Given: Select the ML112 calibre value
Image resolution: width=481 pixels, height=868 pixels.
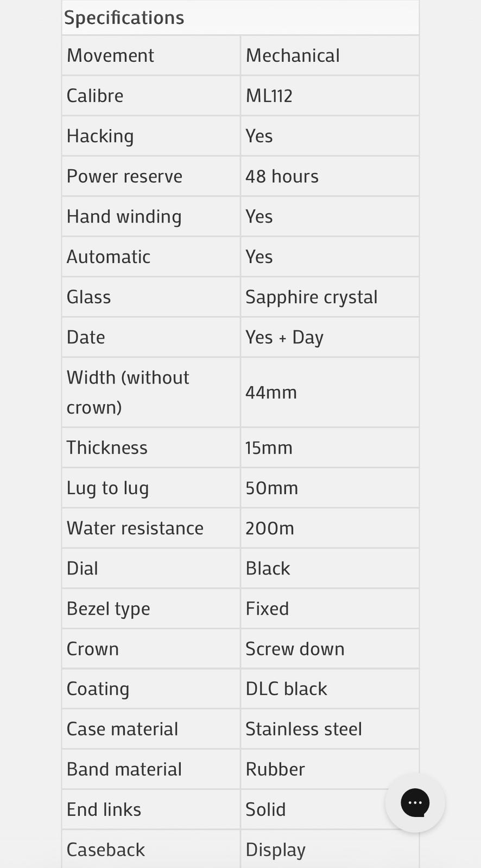Looking at the screenshot, I should 269,96.
